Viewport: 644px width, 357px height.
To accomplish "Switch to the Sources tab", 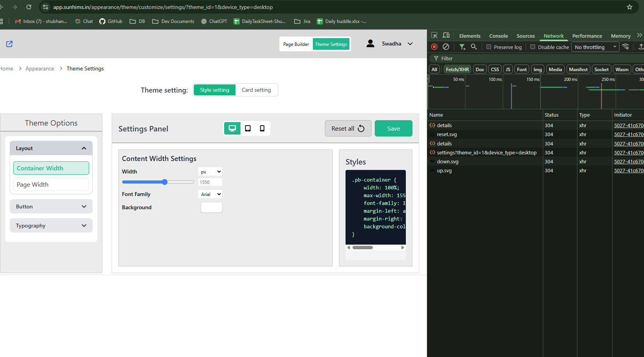I will 526,36.
